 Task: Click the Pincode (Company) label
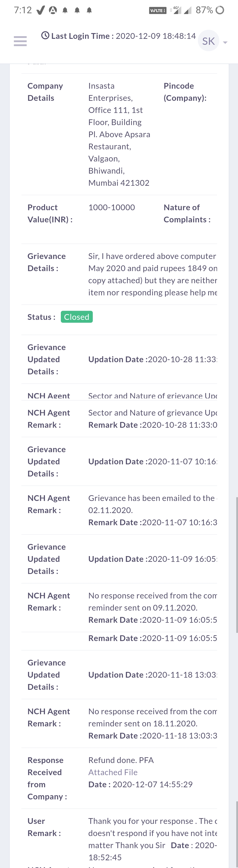(185, 92)
